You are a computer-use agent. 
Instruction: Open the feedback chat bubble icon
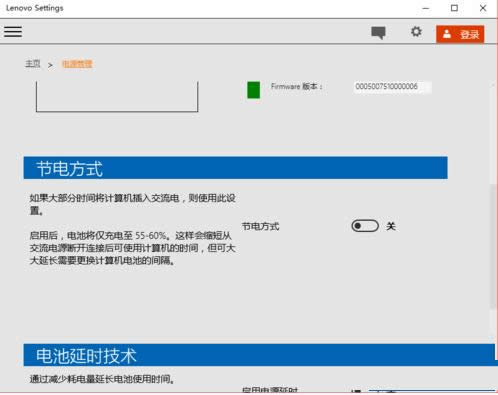(x=378, y=33)
